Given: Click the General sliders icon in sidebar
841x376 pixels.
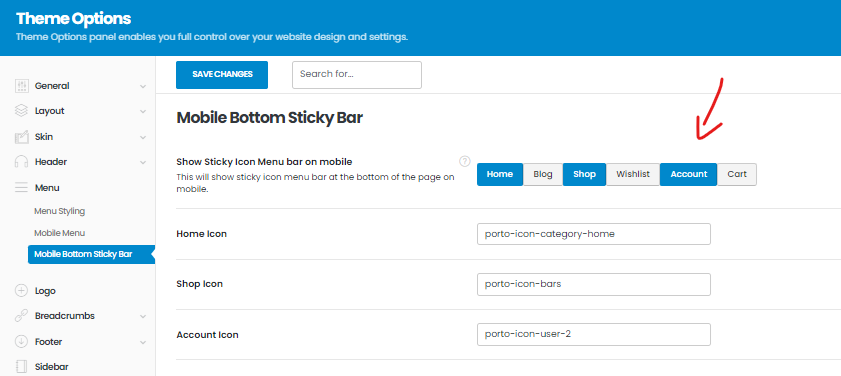Looking at the screenshot, I should click(21, 86).
